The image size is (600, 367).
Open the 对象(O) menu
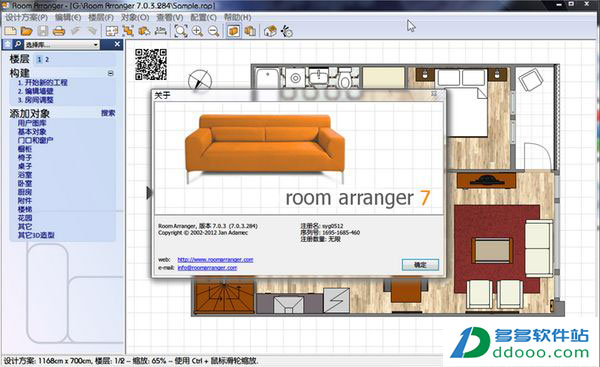tap(135, 18)
